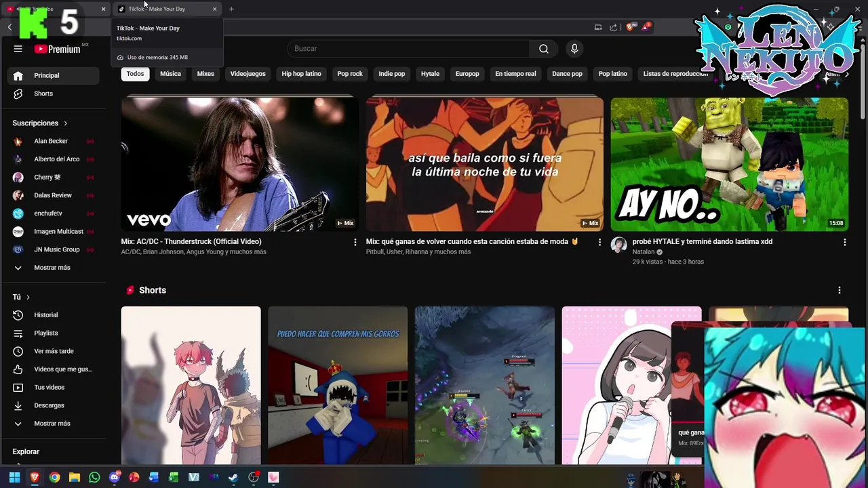Image resolution: width=868 pixels, height=488 pixels.
Task: Open Shorts from the sidebar
Action: pyautogui.click(x=54, y=94)
